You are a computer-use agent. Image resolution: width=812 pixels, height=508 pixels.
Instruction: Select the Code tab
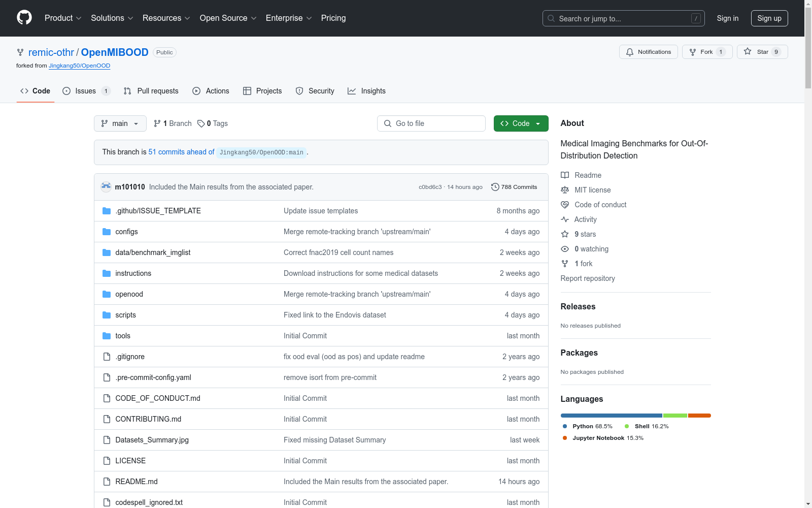pos(36,91)
